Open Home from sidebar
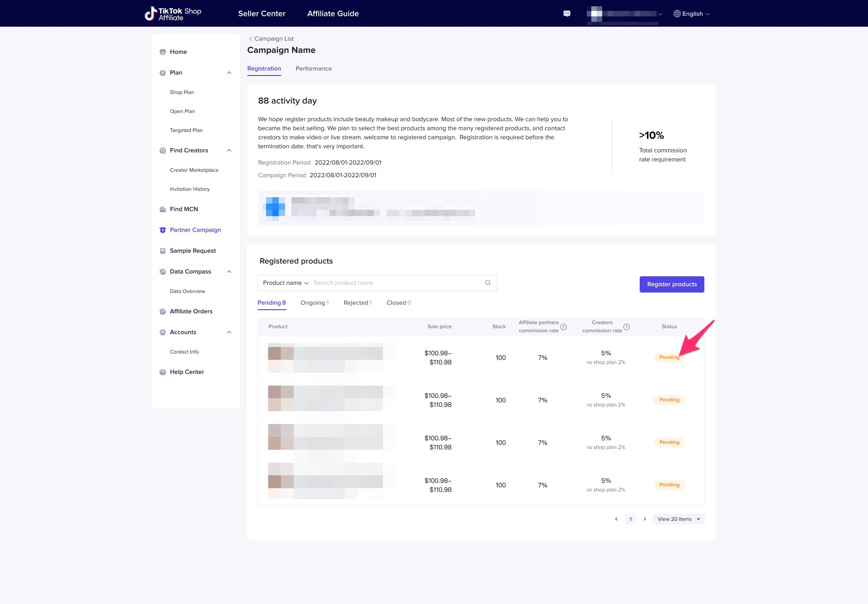Screen dimensions: 868x604 point(178,52)
